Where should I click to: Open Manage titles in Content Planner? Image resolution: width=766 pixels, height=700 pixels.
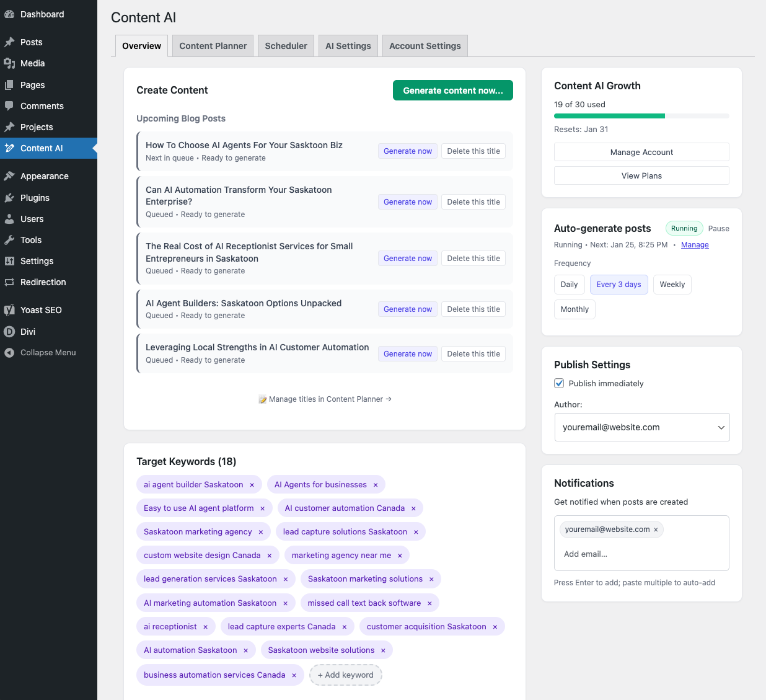point(325,399)
